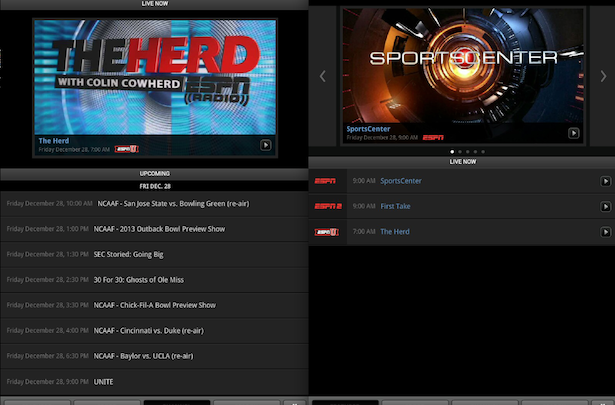Open The Herd title link under the banner

tap(54, 141)
